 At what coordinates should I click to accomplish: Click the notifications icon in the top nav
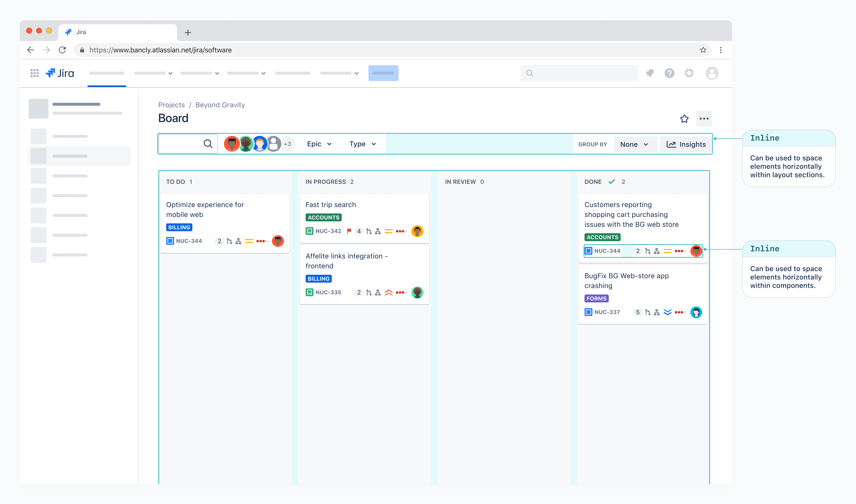(650, 73)
